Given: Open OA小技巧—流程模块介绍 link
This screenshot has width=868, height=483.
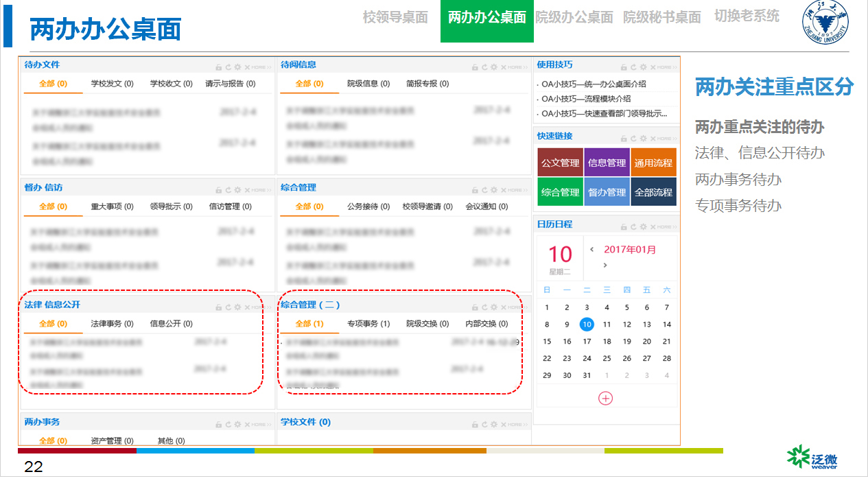Looking at the screenshot, I should 596,99.
